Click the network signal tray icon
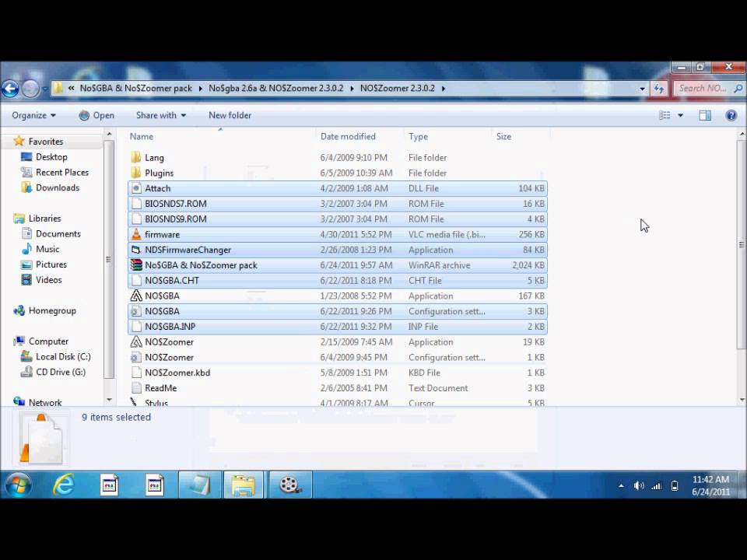 point(657,485)
